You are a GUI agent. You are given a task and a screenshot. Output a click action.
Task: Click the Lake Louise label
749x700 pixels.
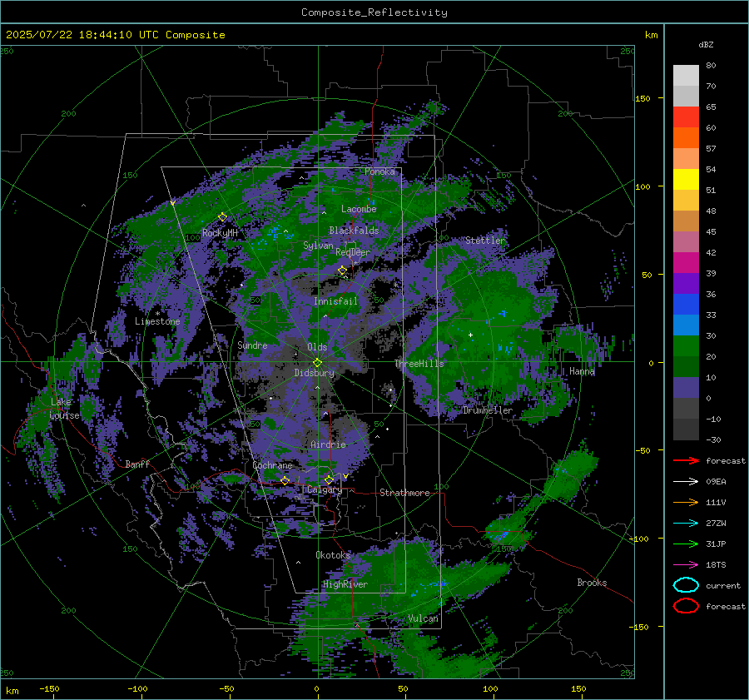[64, 409]
